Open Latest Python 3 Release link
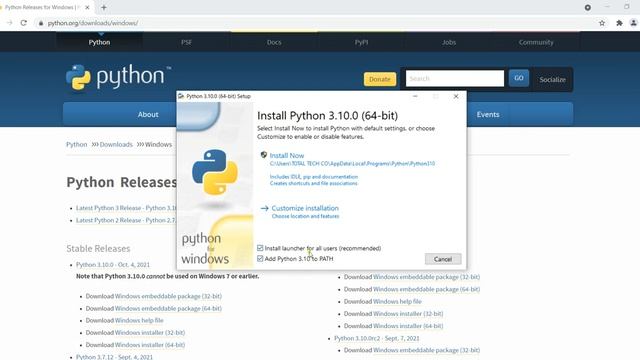Screen dimensions: 640x360 (x=126, y=208)
